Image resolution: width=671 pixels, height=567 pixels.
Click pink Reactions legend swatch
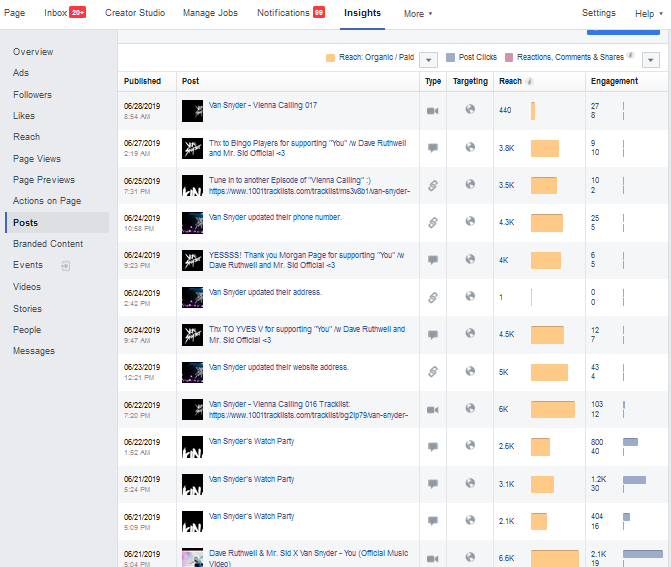click(x=509, y=57)
